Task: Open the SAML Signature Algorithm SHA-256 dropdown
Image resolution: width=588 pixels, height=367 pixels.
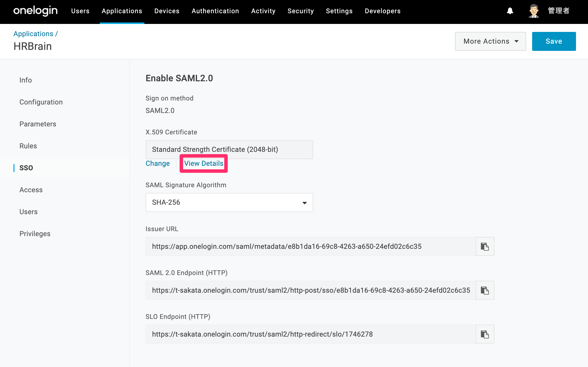Action: click(229, 202)
